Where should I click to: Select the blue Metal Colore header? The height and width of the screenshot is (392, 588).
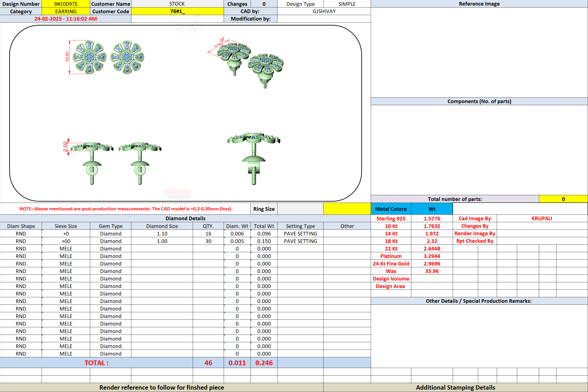point(391,209)
